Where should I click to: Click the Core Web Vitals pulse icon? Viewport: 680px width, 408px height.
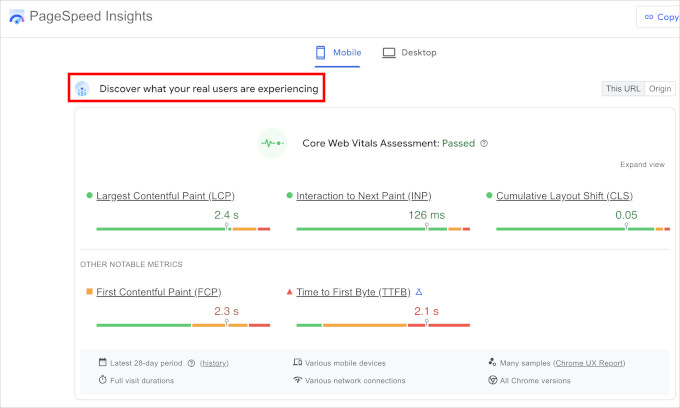pyautogui.click(x=272, y=143)
